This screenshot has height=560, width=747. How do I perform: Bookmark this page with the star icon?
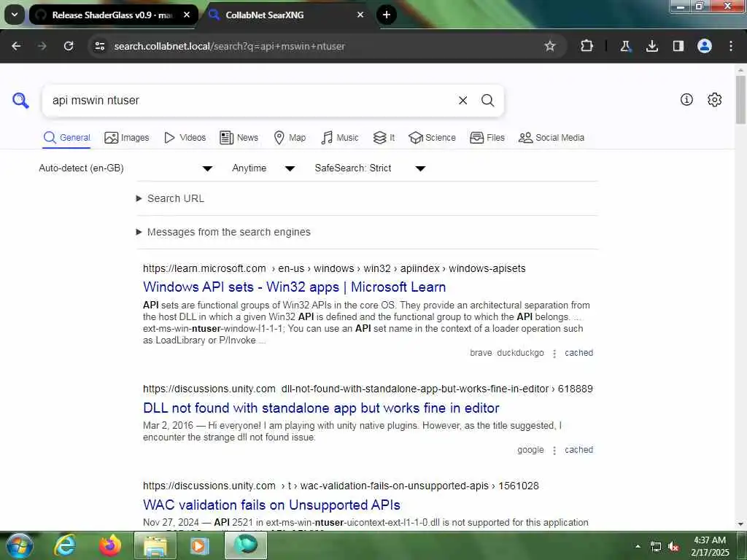click(550, 46)
